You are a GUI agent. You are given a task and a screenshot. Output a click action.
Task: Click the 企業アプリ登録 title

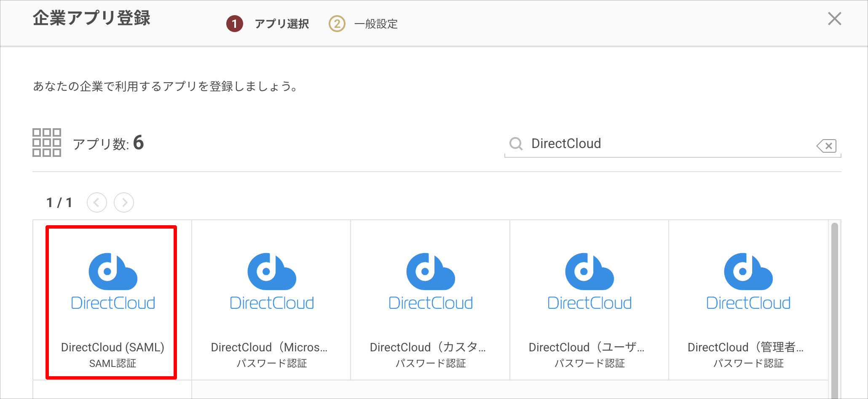coord(91,18)
